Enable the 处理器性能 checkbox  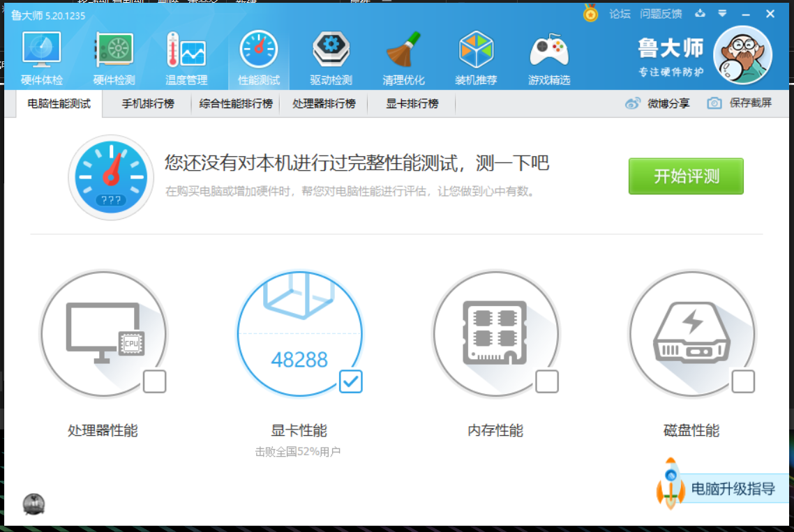click(154, 381)
